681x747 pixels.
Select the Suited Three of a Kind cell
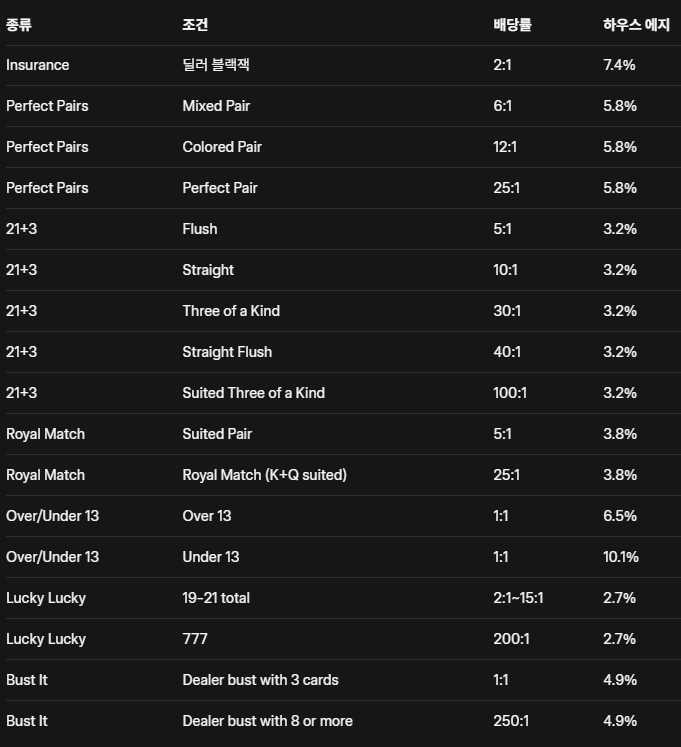[254, 393]
